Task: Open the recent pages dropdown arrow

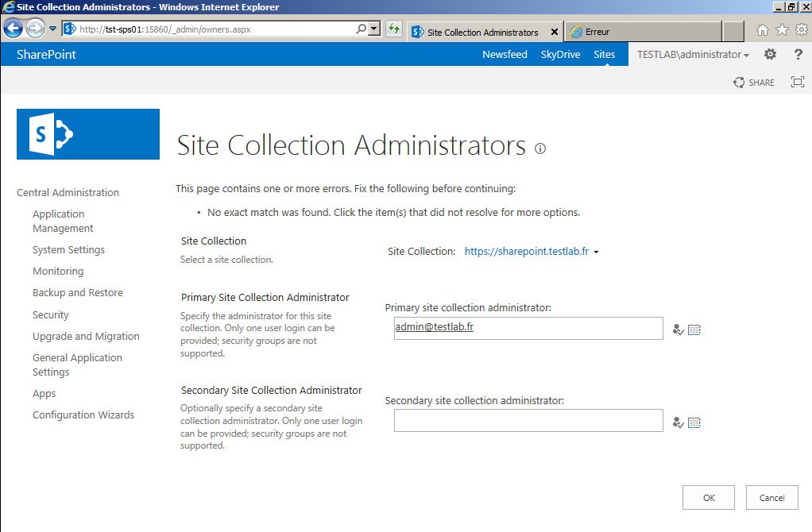Action: click(x=52, y=29)
